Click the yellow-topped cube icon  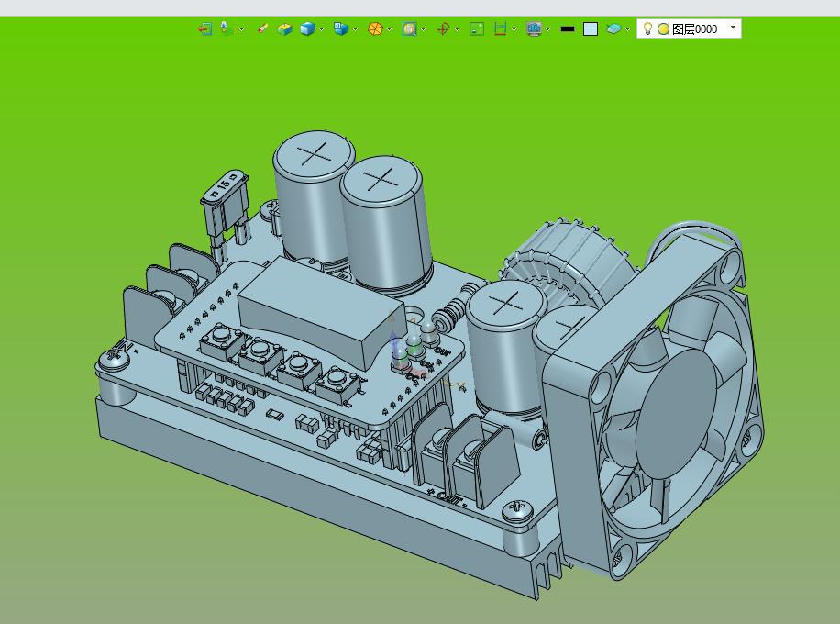tap(284, 29)
